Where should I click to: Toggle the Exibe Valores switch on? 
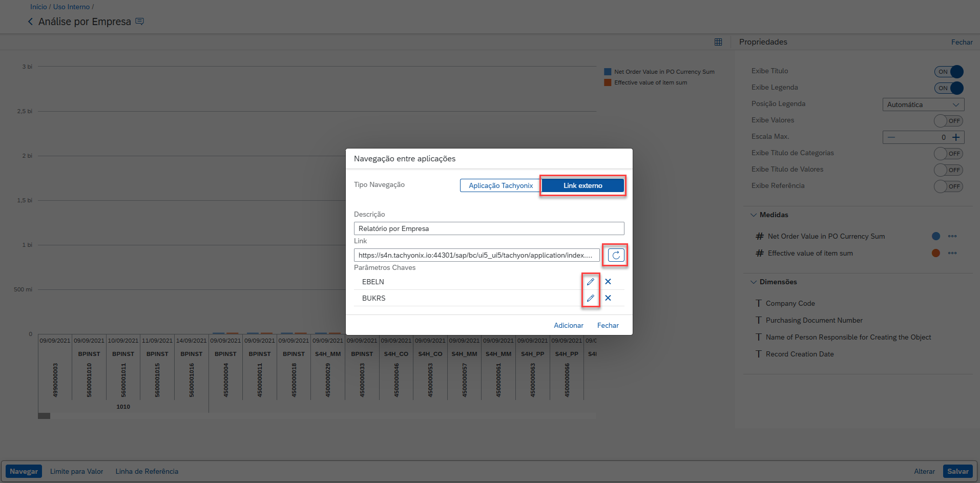pos(948,121)
